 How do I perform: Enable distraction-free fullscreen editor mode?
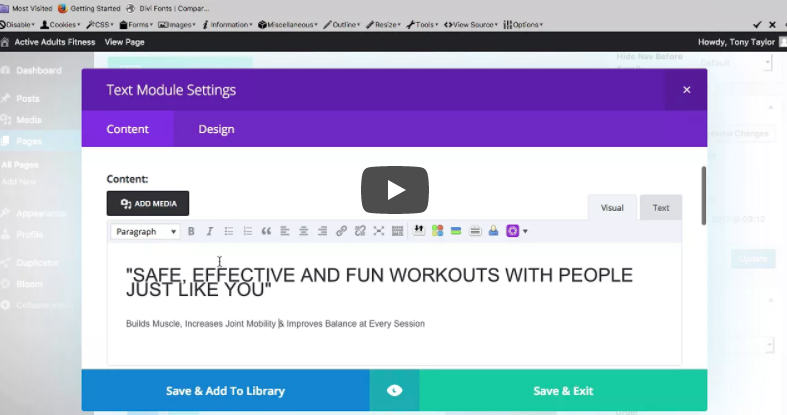pyautogui.click(x=379, y=231)
